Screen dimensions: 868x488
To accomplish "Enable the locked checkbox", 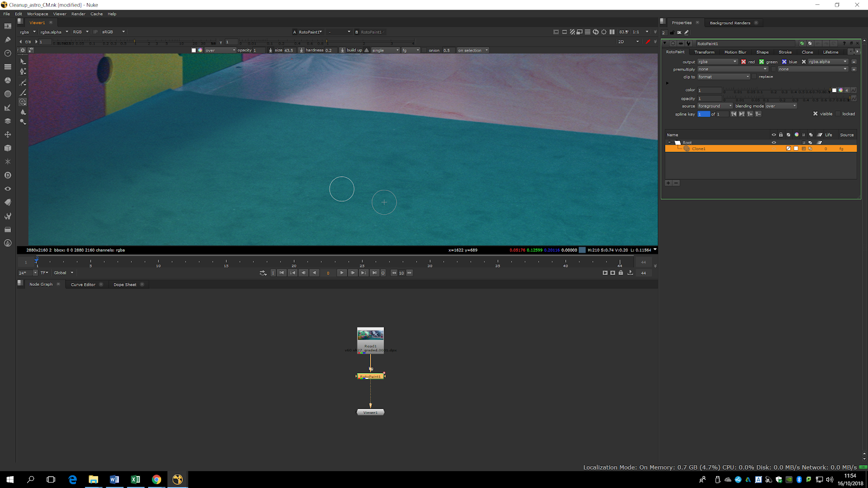I will [x=838, y=114].
